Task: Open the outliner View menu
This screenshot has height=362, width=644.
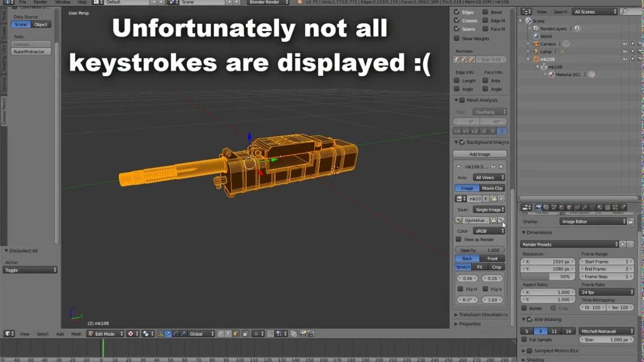Action: pyautogui.click(x=541, y=12)
